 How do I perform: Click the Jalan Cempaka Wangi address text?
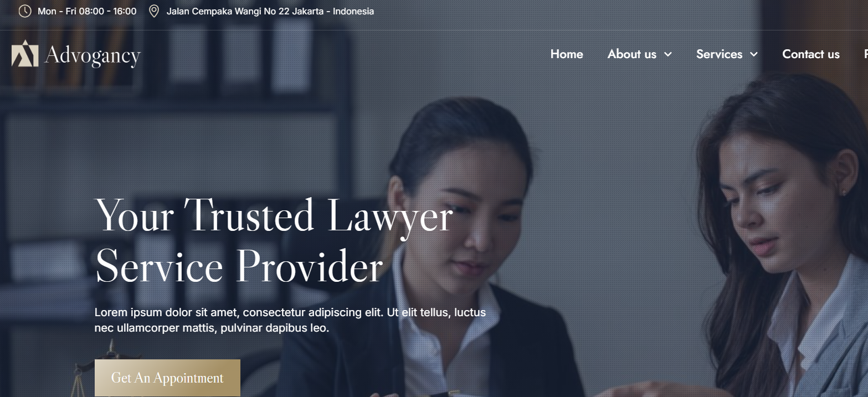(x=270, y=11)
